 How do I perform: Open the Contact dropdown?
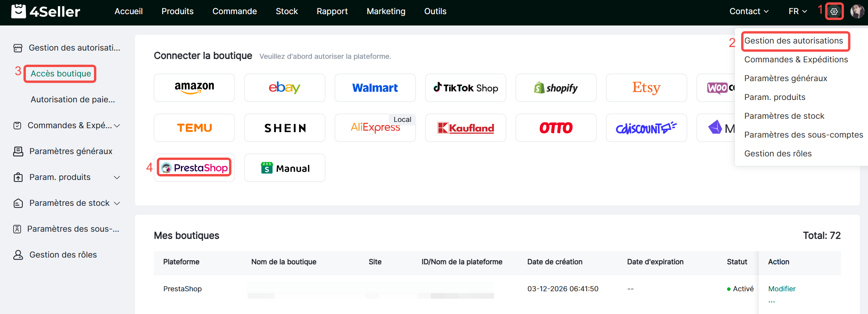(749, 11)
